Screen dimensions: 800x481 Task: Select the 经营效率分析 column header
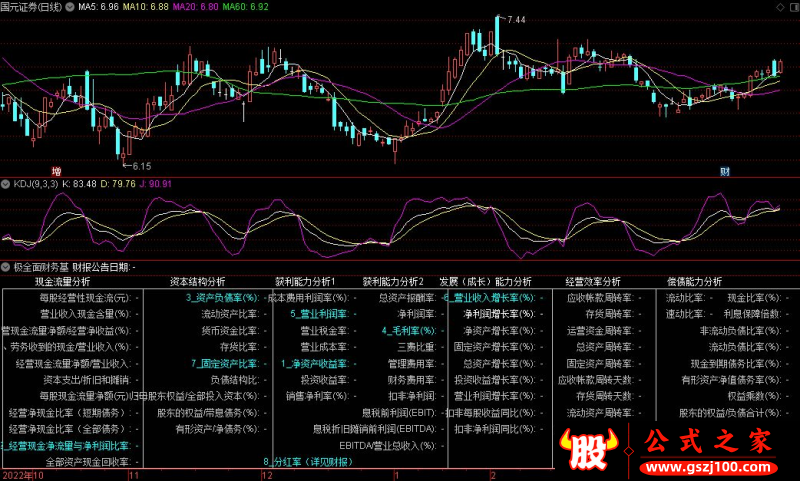(x=593, y=282)
